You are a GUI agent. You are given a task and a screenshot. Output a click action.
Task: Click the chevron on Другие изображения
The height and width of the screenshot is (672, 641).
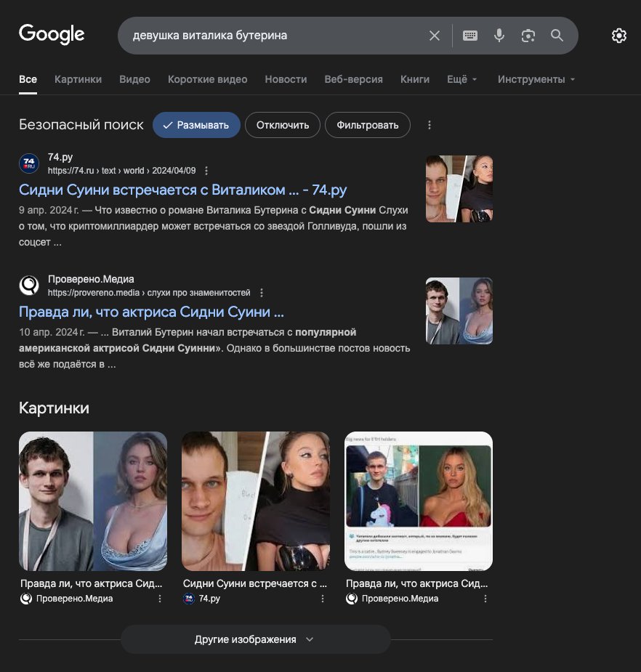(310, 639)
